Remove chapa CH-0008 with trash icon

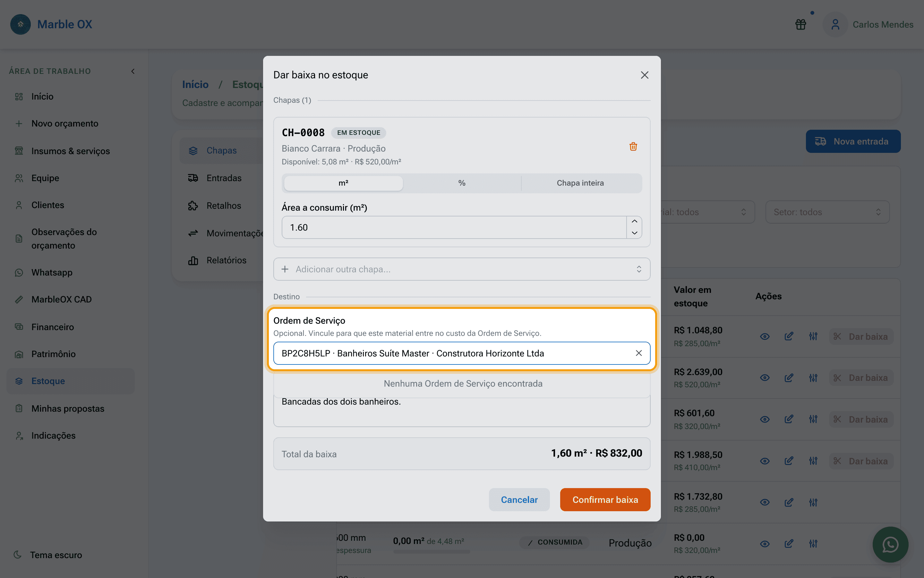(633, 147)
